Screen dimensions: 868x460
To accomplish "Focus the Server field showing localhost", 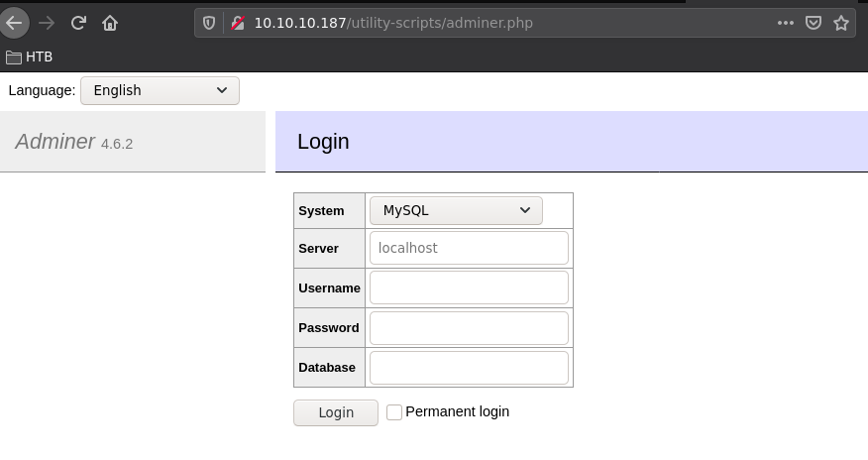I will [x=469, y=248].
